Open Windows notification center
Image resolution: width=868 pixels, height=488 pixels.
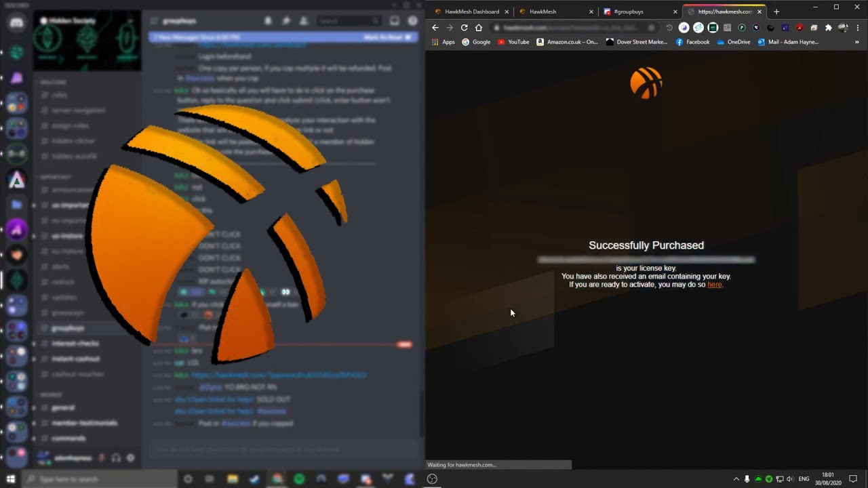[x=854, y=479]
